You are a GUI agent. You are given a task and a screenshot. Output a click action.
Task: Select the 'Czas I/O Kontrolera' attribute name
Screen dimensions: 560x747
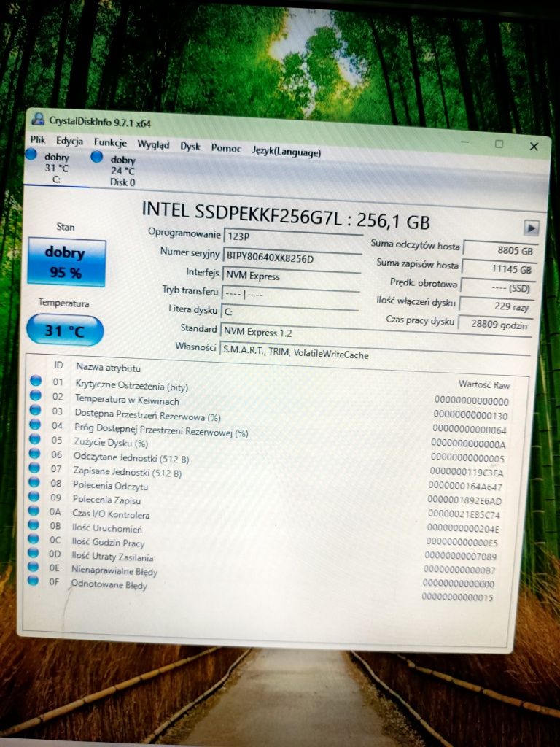[111, 514]
